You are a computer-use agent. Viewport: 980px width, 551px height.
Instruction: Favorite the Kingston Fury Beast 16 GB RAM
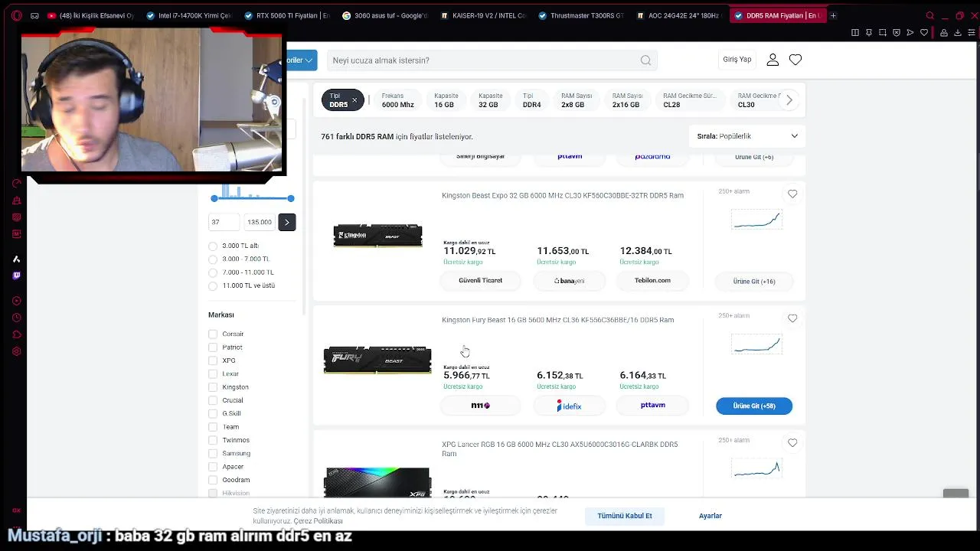point(792,318)
